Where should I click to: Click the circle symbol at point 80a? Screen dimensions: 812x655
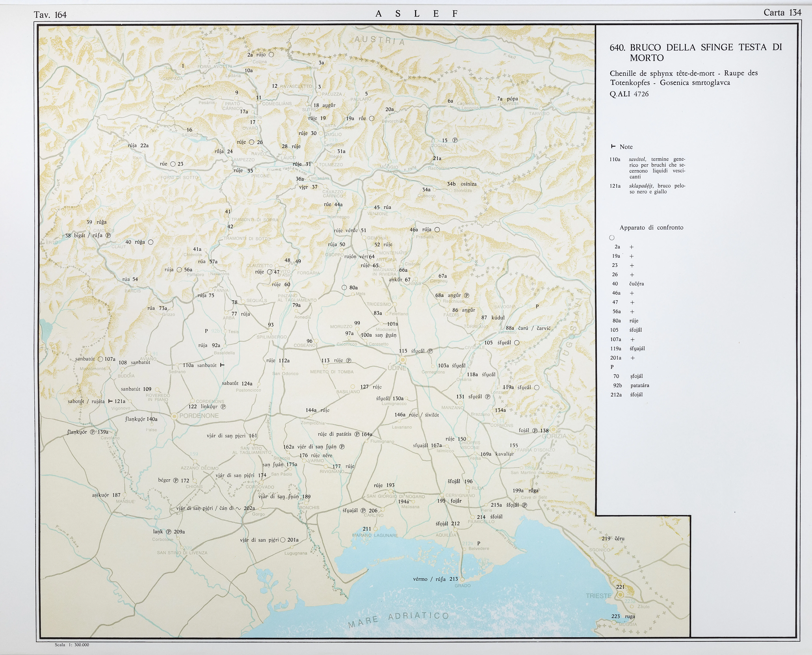(x=344, y=288)
